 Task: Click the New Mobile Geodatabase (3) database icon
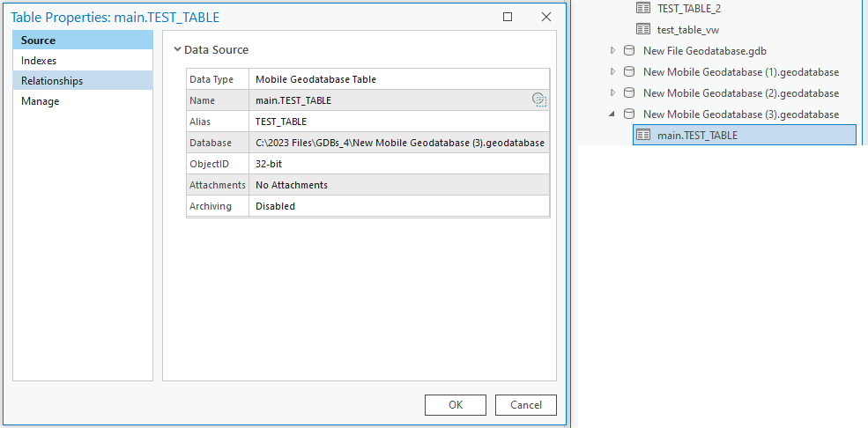click(629, 114)
